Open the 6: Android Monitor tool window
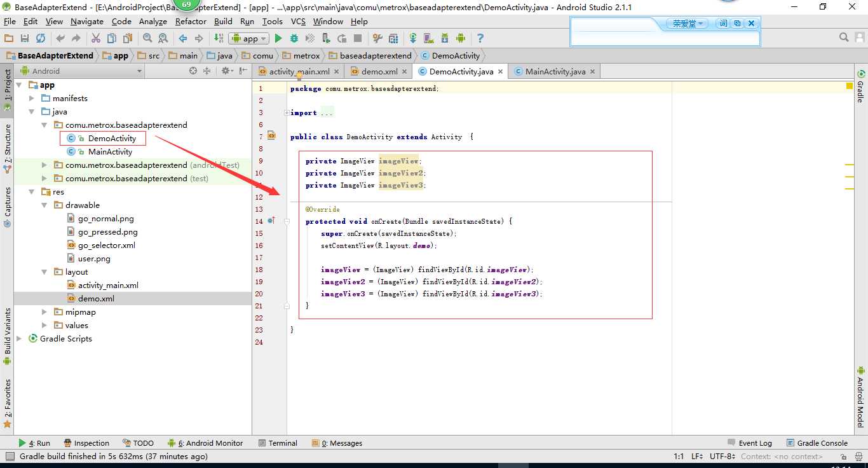Viewport: 868px width, 468px height. pyautogui.click(x=205, y=443)
